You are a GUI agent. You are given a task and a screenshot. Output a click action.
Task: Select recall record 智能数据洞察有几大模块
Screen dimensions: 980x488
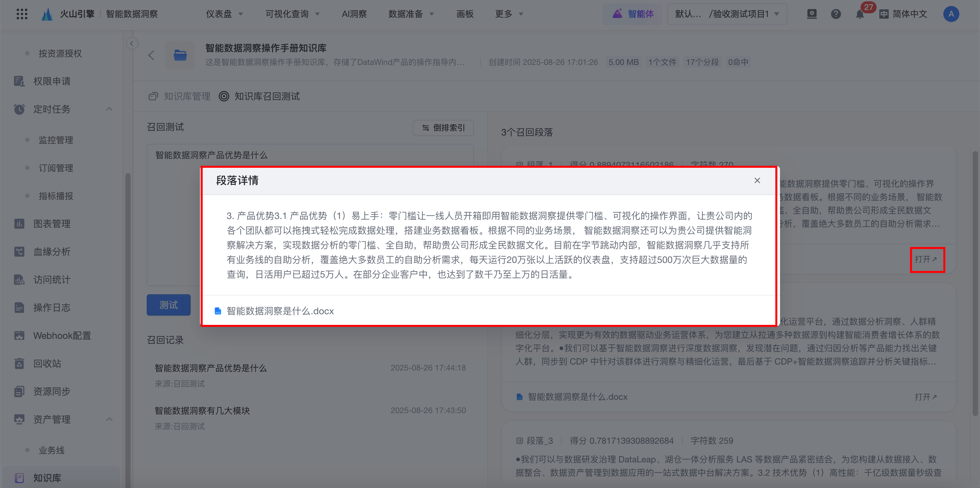[x=202, y=410]
